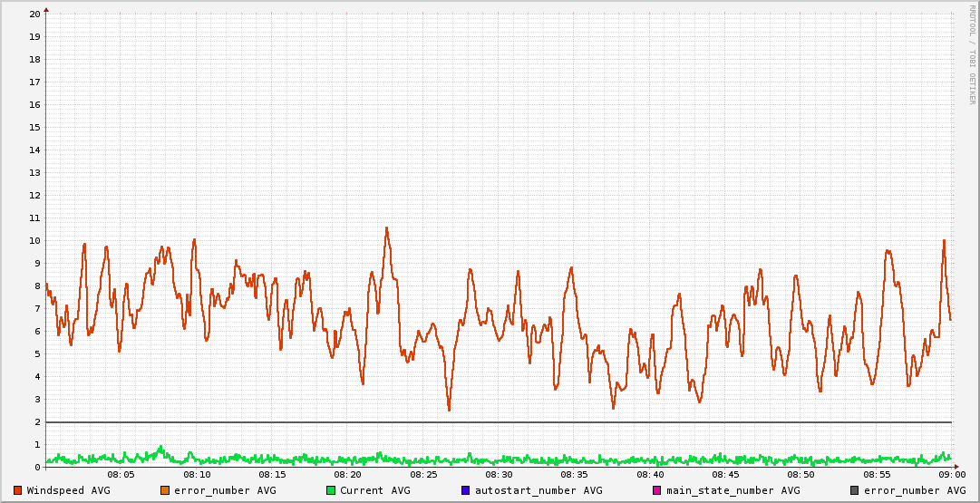Click the arrow at the top of Y axis
This screenshot has width=980, height=503.
click(x=46, y=9)
